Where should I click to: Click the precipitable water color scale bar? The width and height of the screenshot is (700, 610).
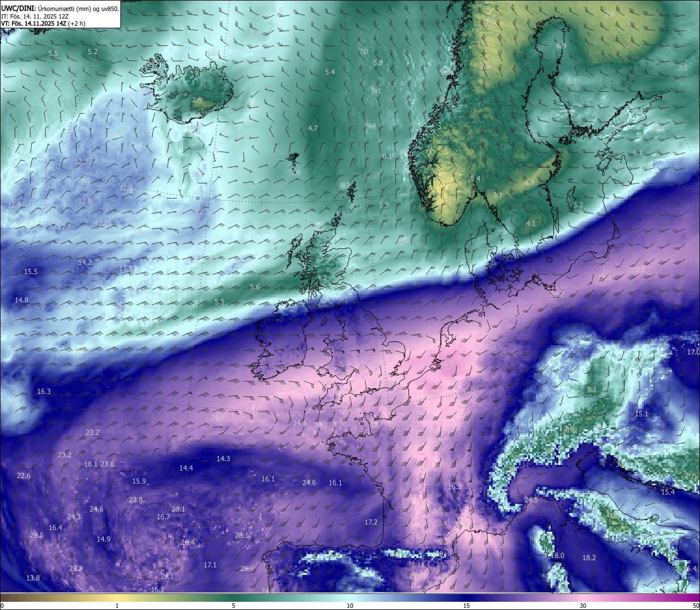point(350,598)
